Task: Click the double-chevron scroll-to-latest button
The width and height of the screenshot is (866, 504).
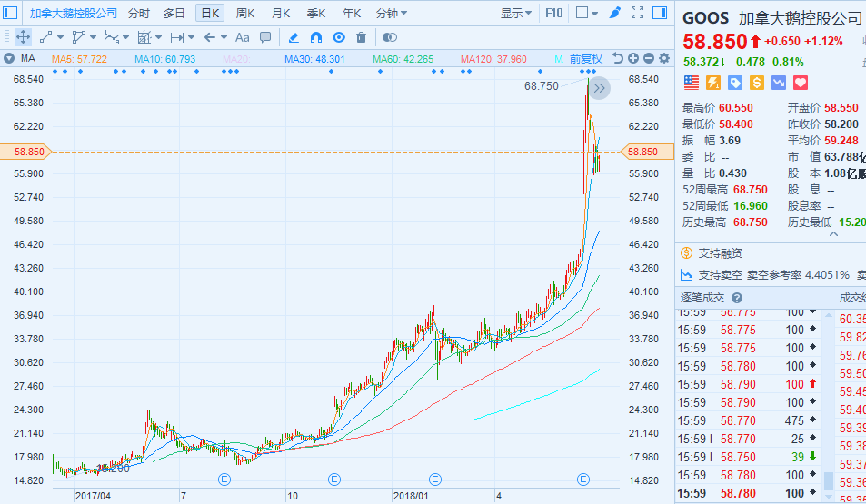Action: [x=599, y=88]
